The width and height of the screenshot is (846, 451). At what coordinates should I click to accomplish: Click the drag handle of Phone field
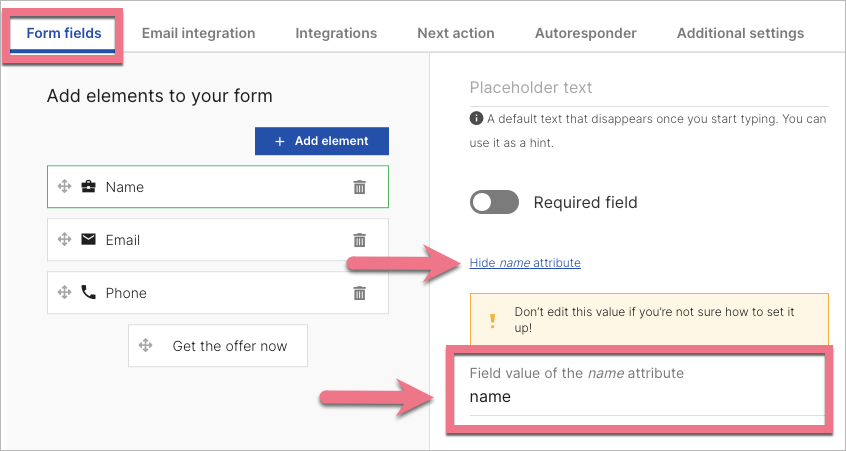pyautogui.click(x=65, y=293)
